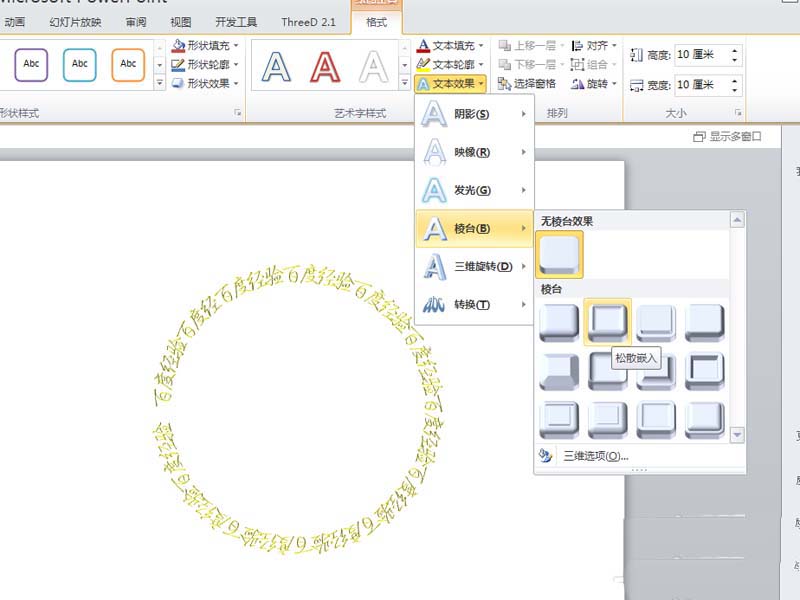Select the 无棱台效果 (No Bevel) option
The height and width of the screenshot is (600, 800).
559,253
